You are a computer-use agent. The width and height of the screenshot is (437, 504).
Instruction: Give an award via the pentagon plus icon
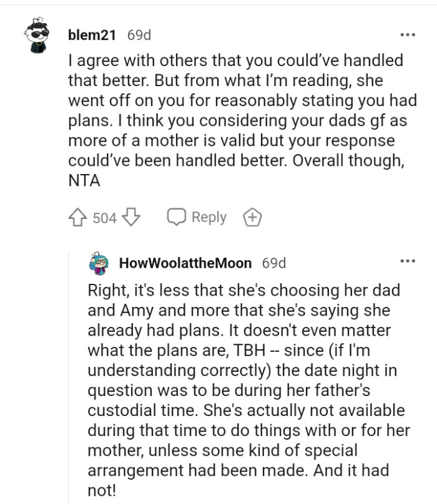coord(252,216)
